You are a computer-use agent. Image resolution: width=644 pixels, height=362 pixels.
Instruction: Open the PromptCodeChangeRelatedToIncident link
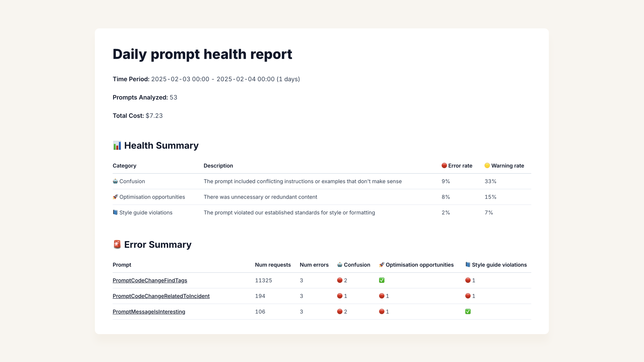[x=161, y=296]
